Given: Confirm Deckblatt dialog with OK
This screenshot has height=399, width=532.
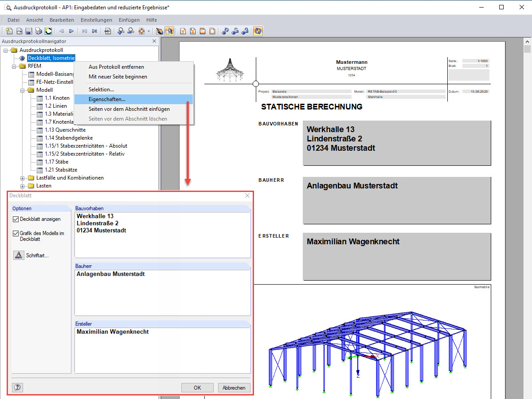Looking at the screenshot, I should [197, 387].
